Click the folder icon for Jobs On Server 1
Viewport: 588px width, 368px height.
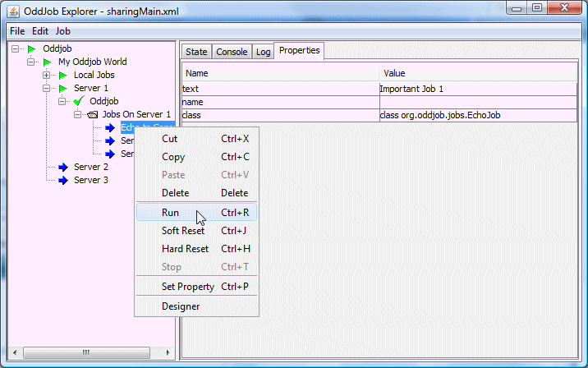pyautogui.click(x=93, y=114)
